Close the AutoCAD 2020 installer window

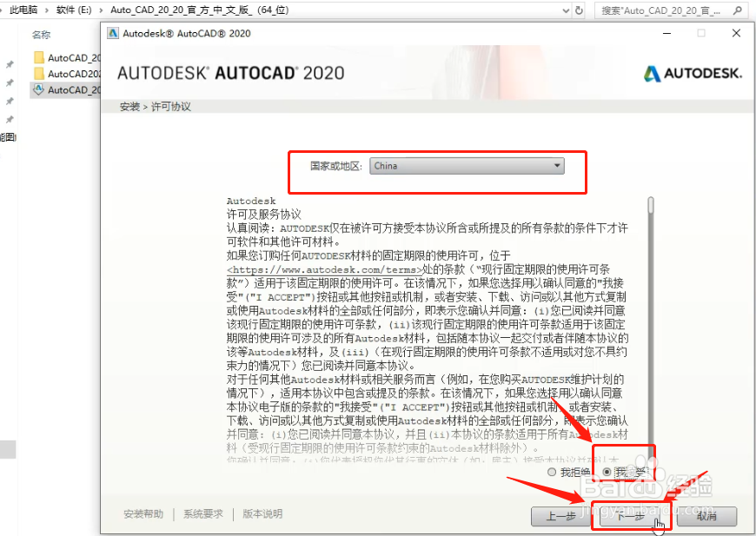(x=736, y=33)
